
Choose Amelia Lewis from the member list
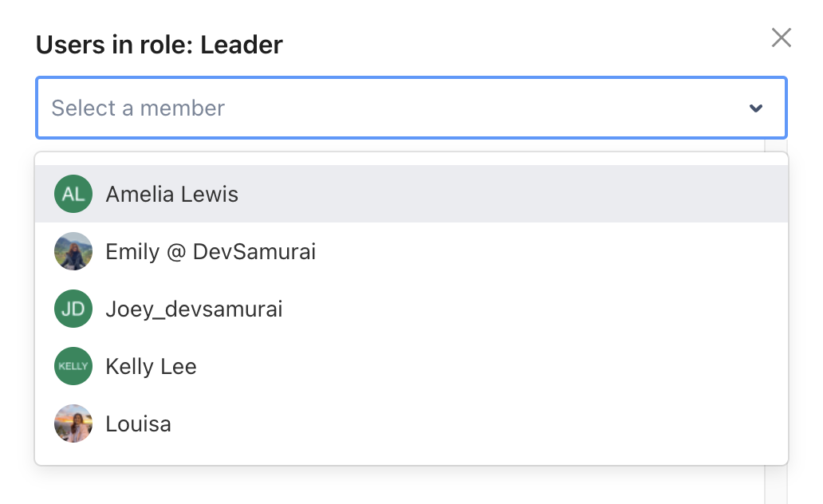tap(172, 195)
